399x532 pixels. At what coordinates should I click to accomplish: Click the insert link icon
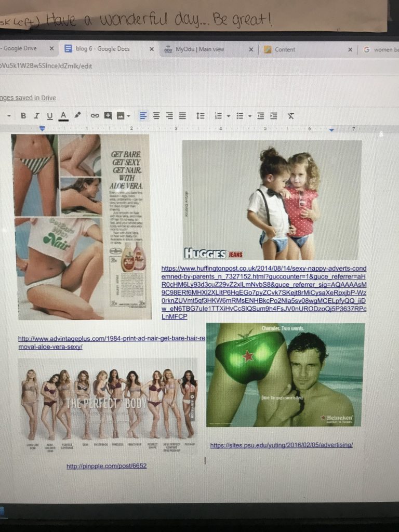point(95,116)
